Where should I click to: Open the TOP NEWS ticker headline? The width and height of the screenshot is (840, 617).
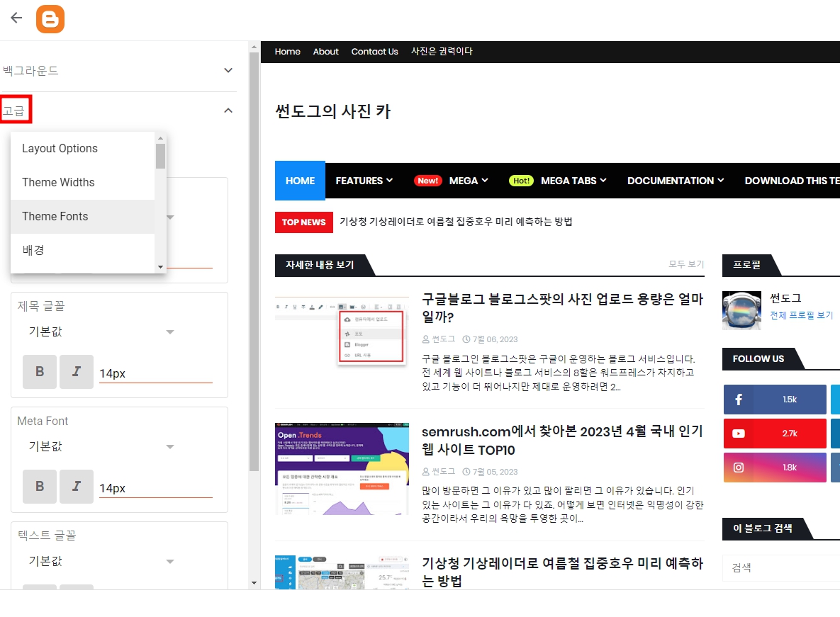tap(456, 222)
